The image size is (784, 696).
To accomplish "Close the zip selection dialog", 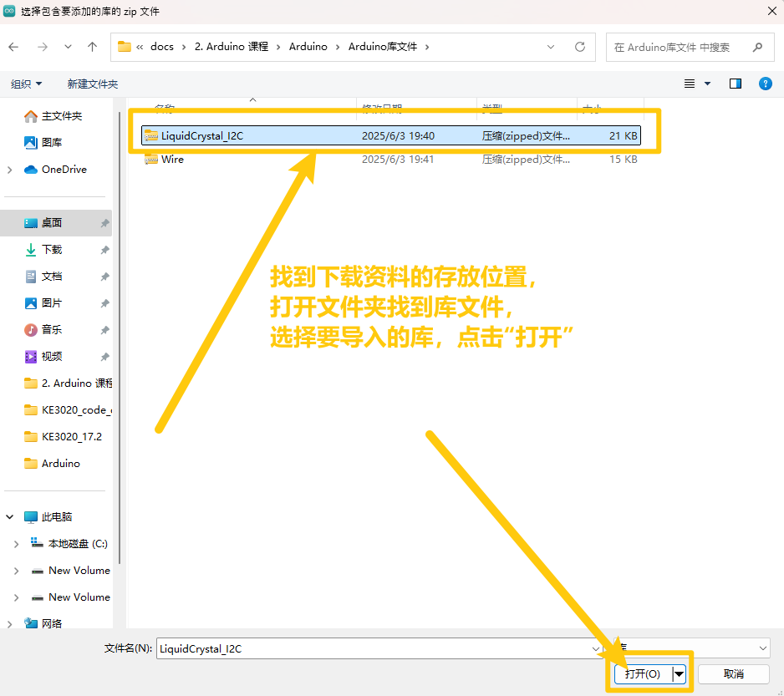I will pos(772,11).
